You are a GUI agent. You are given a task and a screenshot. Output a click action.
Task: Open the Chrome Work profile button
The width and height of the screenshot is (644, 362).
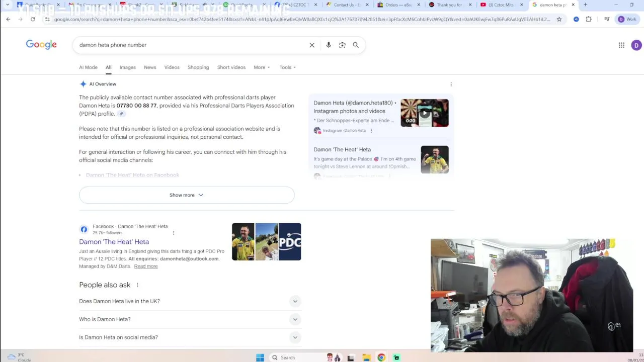point(627,19)
